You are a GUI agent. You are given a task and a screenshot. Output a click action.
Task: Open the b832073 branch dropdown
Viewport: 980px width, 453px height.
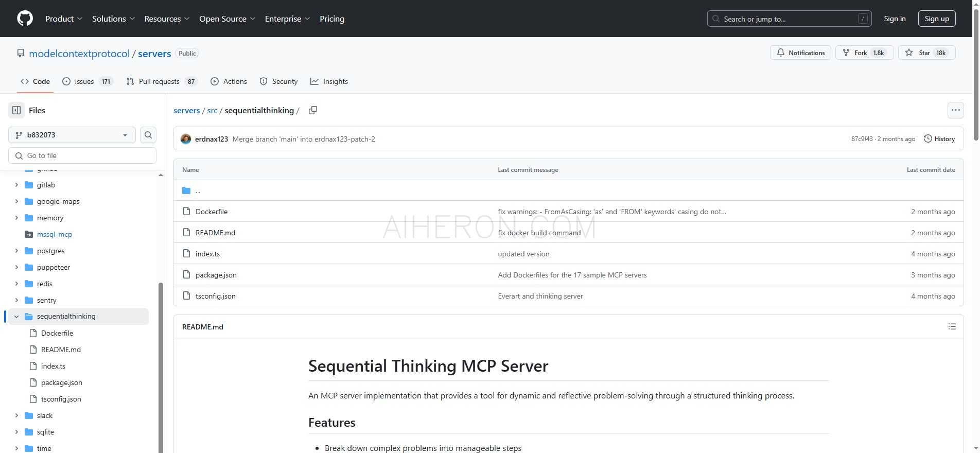pyautogui.click(x=72, y=135)
